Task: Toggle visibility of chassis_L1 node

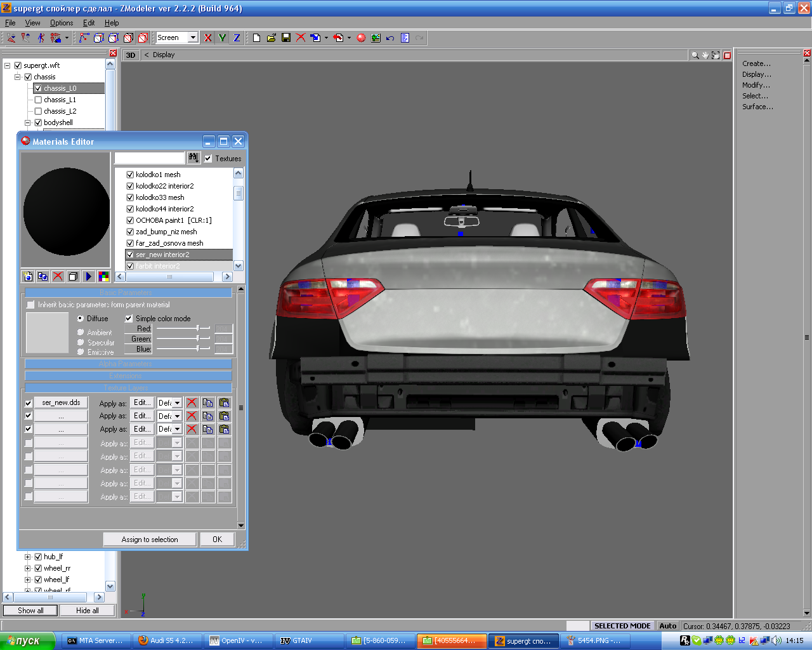Action: [x=38, y=100]
